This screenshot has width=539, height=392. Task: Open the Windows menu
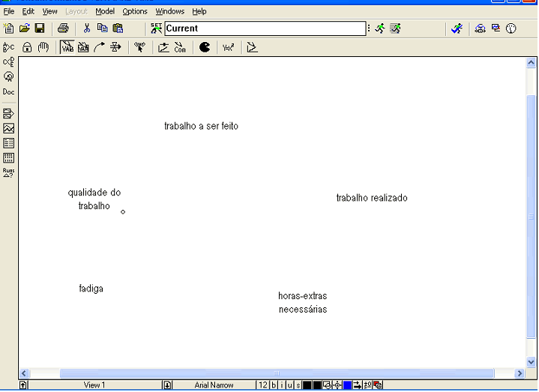[x=169, y=11]
